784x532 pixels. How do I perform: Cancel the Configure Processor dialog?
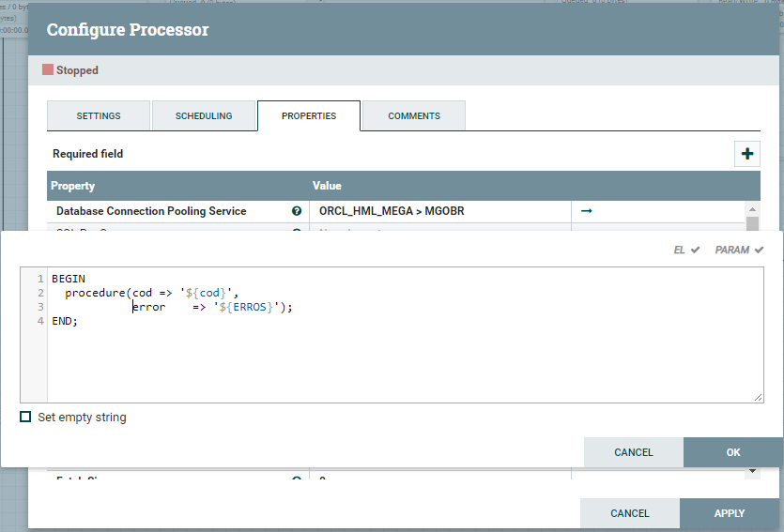pos(629,513)
